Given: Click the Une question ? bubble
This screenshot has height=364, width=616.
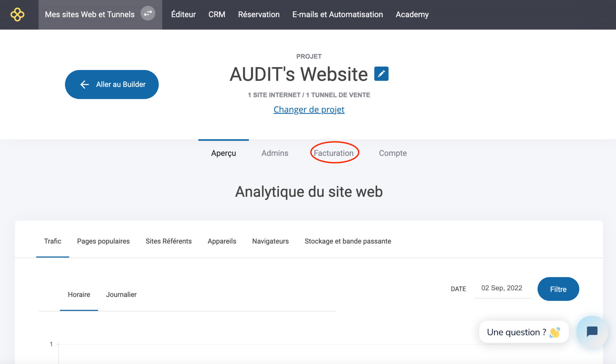Looking at the screenshot, I should [524, 332].
